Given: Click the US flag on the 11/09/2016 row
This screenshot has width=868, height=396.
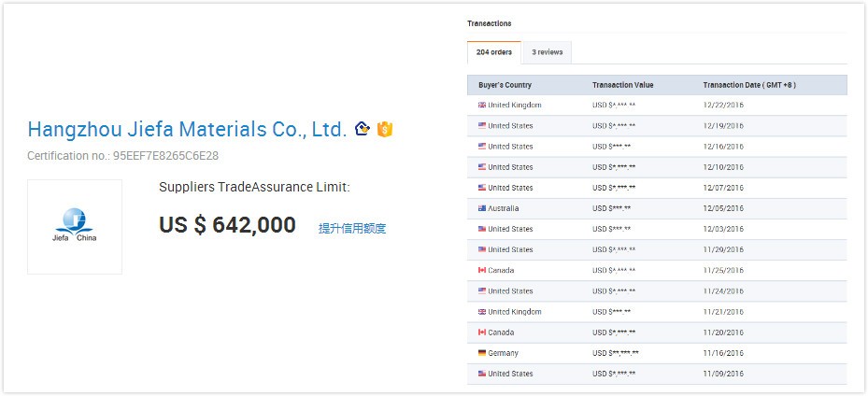Looking at the screenshot, I should [x=482, y=374].
